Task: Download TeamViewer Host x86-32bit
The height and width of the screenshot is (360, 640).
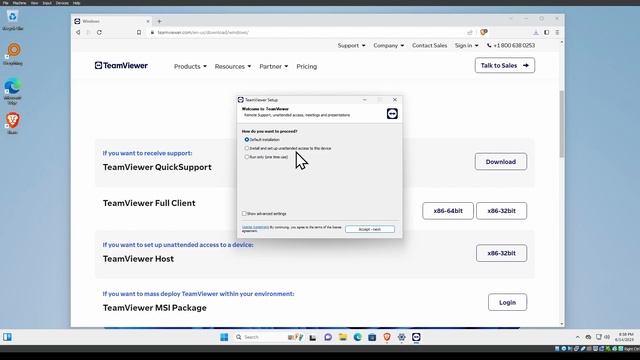Action: click(x=501, y=253)
